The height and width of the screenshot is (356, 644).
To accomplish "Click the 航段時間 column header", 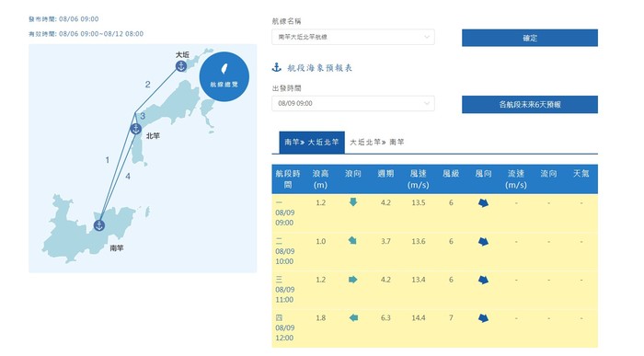I will pos(288,179).
